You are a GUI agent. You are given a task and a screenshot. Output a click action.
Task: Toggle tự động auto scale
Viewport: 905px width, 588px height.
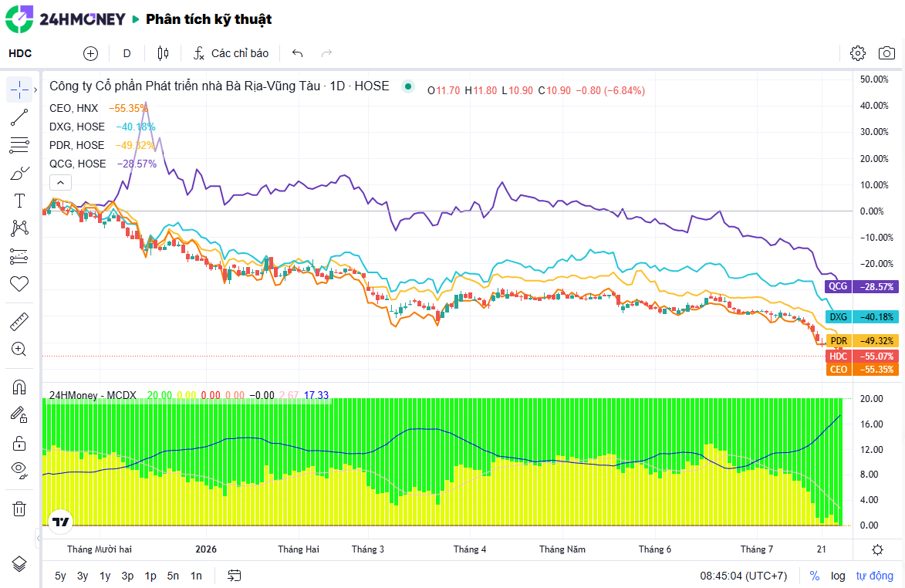point(874,576)
